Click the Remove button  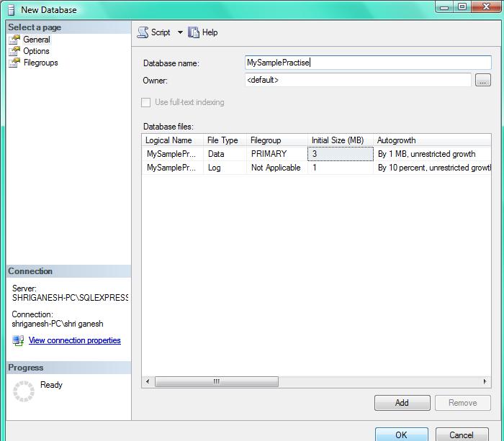pyautogui.click(x=463, y=403)
